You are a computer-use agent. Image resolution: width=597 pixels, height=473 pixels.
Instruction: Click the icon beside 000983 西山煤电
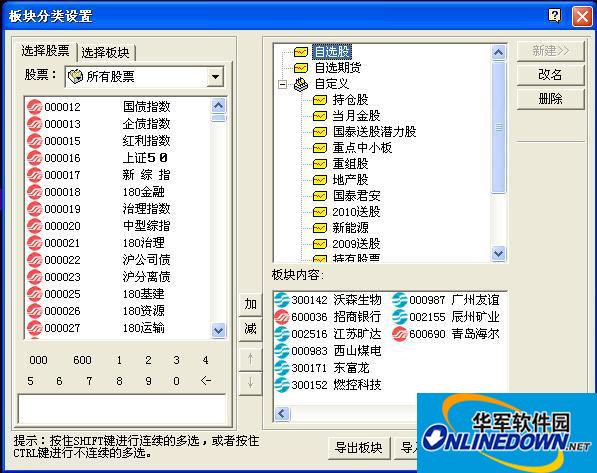pyautogui.click(x=282, y=351)
